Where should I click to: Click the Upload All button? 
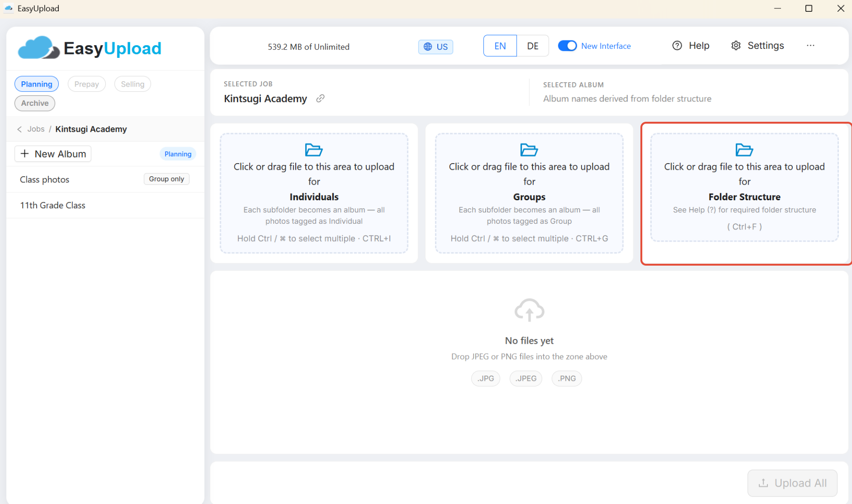(x=792, y=483)
